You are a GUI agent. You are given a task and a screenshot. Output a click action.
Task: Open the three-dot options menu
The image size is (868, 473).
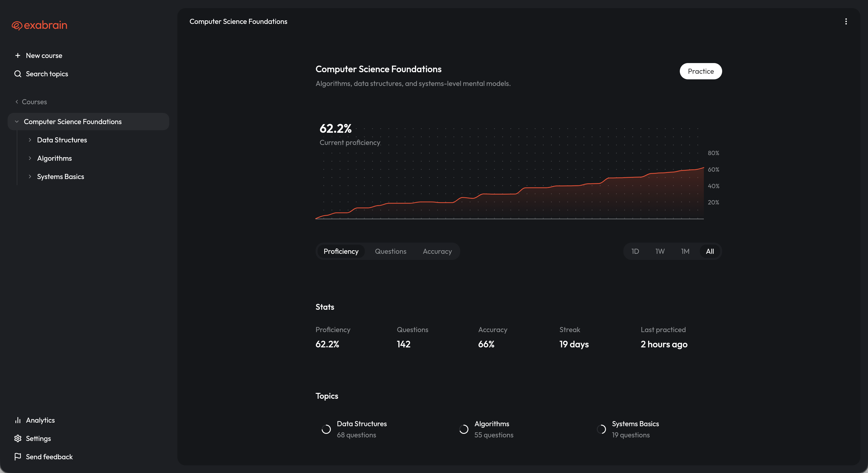(846, 22)
